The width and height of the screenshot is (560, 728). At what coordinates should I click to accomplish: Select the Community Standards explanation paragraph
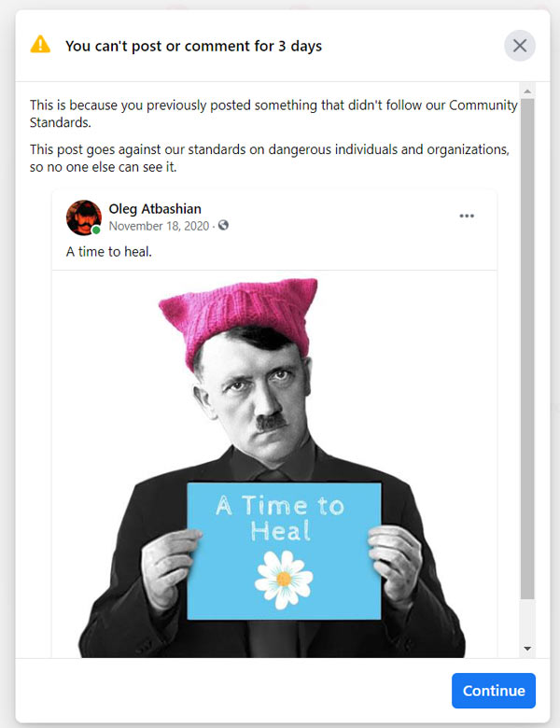[273, 114]
